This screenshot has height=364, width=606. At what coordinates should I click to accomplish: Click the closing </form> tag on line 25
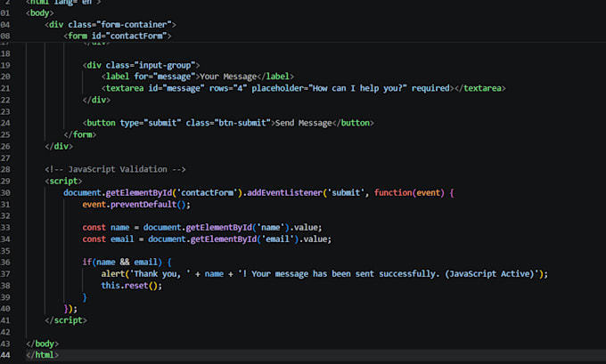pyautogui.click(x=80, y=134)
